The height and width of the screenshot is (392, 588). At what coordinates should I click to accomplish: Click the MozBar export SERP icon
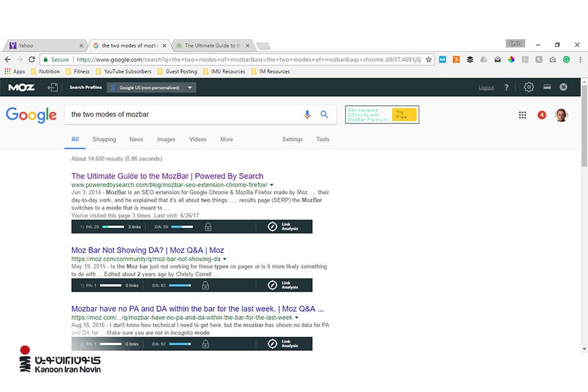(53, 88)
